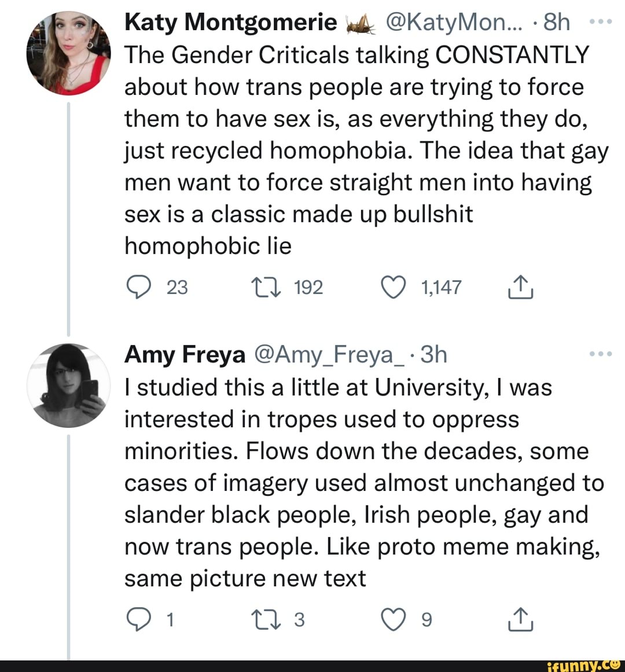Reply to Katy Montgomerie's tweet
Image resolution: width=625 pixels, height=672 pixels.
pos(139,288)
